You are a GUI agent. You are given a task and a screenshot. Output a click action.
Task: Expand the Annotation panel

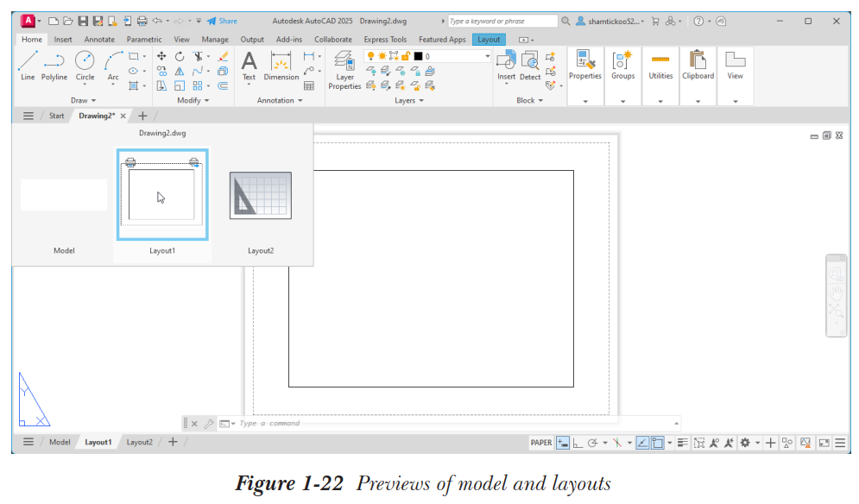tap(280, 100)
